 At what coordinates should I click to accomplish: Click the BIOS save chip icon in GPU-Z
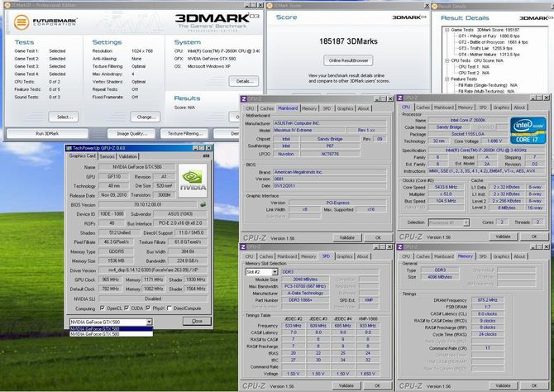pos(203,204)
